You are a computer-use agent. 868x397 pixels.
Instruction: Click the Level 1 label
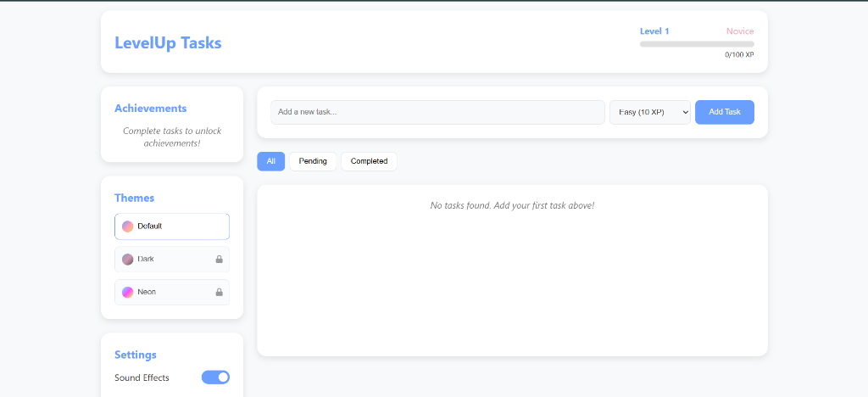(x=654, y=31)
